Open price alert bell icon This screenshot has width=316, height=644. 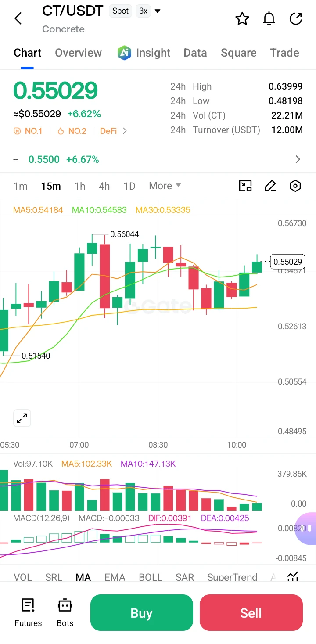[x=269, y=18]
